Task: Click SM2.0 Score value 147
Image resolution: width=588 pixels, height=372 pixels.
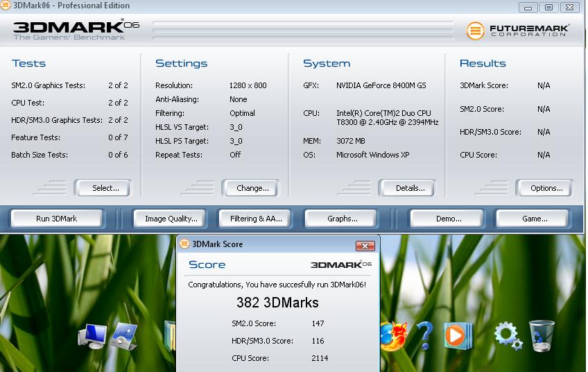Action: click(318, 323)
